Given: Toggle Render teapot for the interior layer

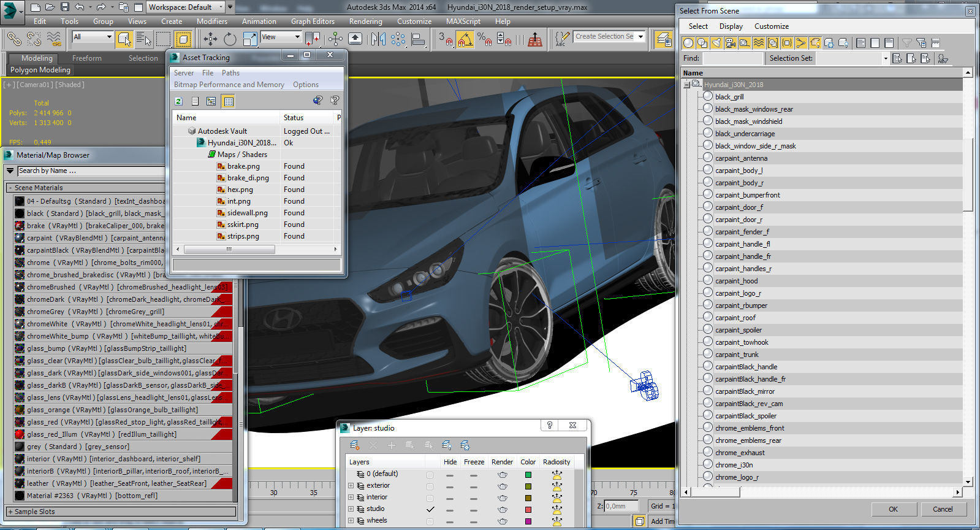Looking at the screenshot, I should (503, 498).
